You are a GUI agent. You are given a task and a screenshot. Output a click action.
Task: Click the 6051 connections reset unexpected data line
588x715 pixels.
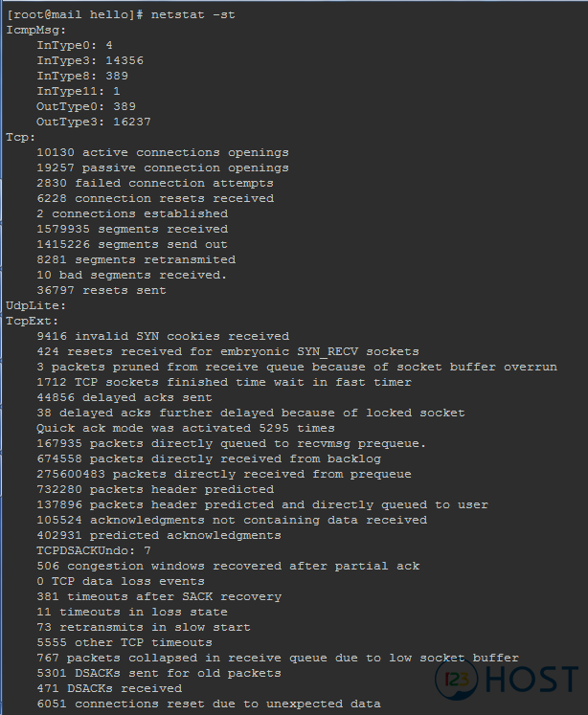click(209, 704)
